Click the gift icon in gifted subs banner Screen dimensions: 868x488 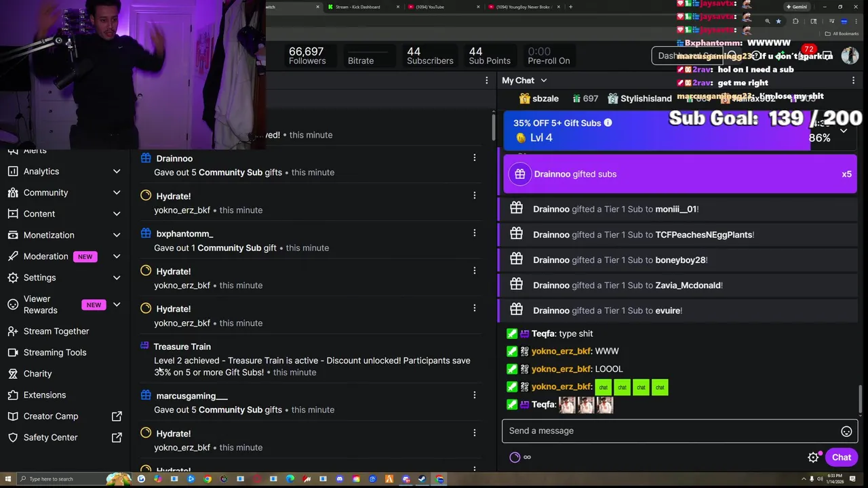pos(519,174)
